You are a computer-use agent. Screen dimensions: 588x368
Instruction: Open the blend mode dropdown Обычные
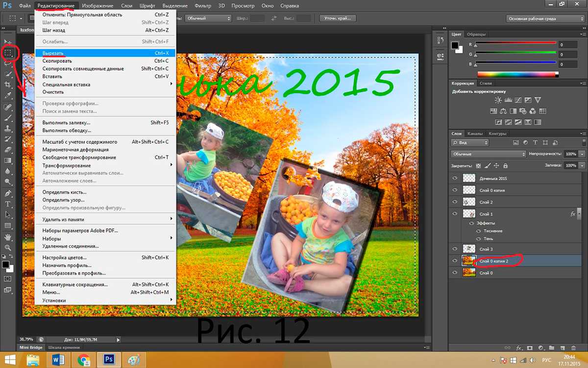tap(488, 154)
